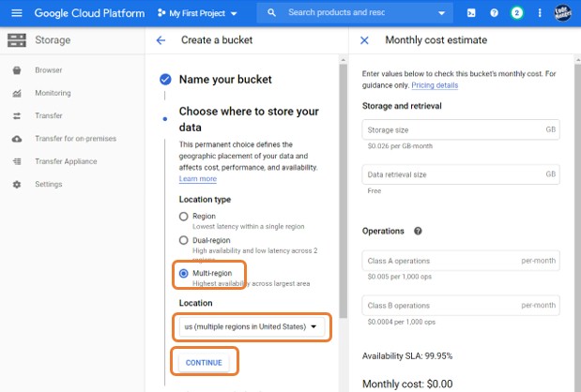Activate Cloud Shell terminal icon
Screen dimensions: 581x392
[x=471, y=13]
